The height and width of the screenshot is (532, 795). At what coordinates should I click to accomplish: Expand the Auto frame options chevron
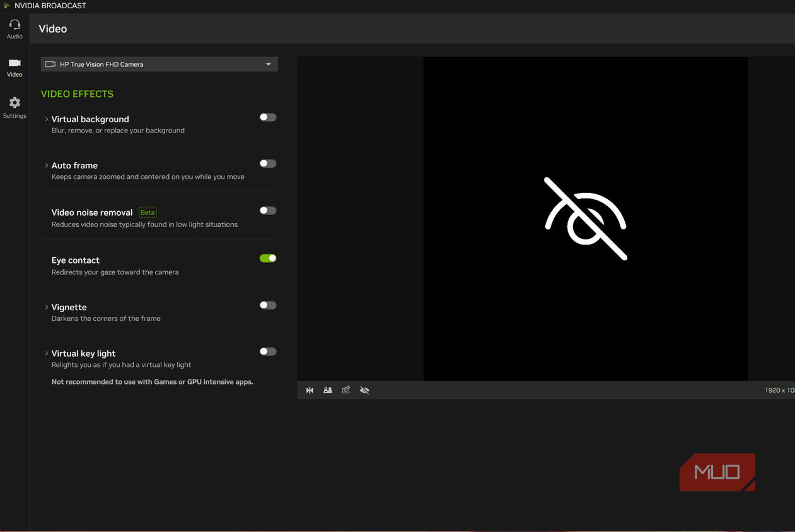click(47, 166)
